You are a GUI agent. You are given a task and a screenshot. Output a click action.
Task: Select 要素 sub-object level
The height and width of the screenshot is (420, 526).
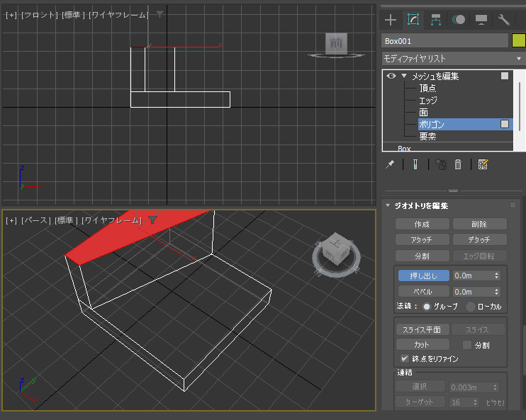(x=427, y=137)
